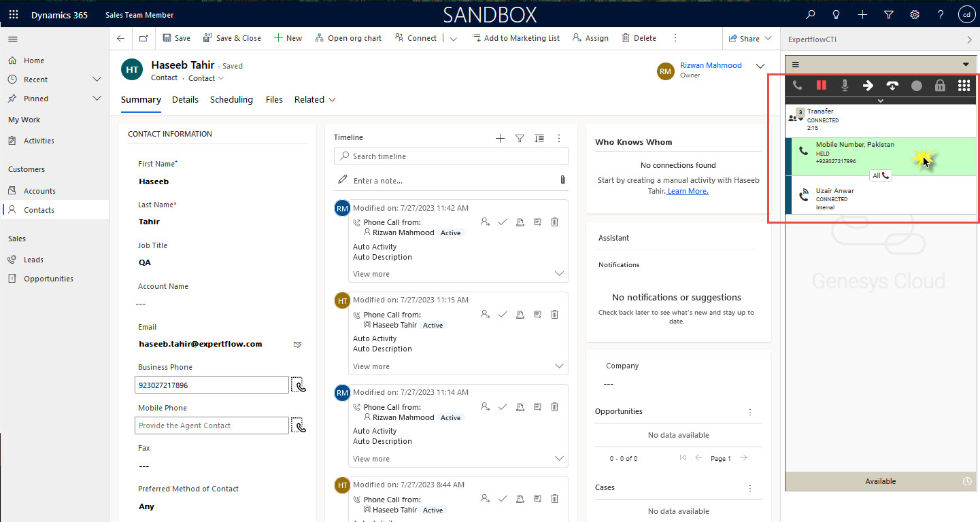Click the transfer arrow icon in CTI toolbar
980x522 pixels.
click(868, 86)
